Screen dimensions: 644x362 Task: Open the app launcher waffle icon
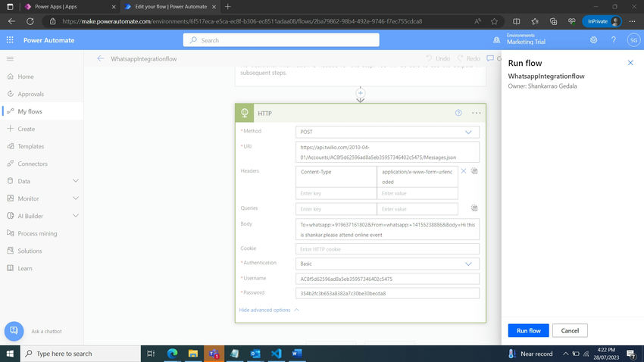(10, 40)
